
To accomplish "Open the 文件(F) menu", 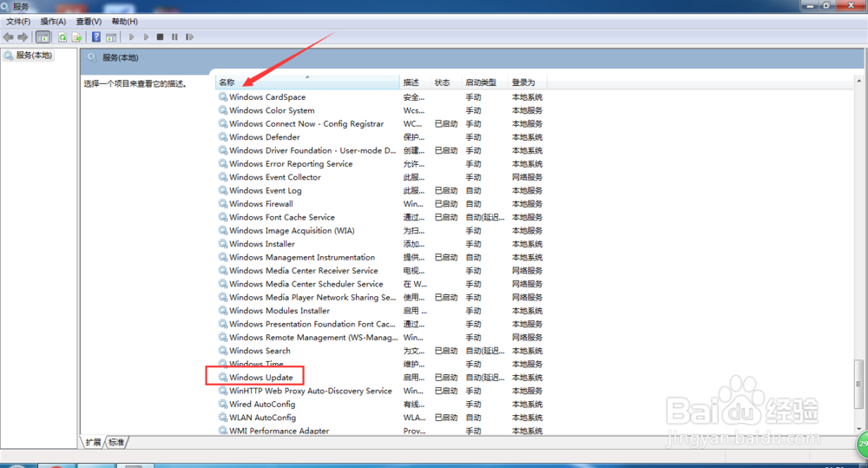I will tap(18, 21).
